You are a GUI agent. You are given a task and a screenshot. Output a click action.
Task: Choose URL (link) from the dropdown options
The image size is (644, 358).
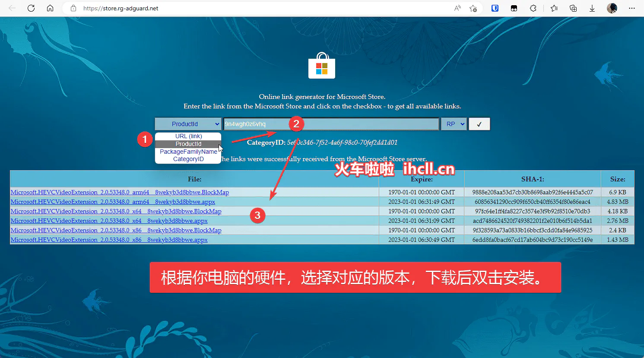point(188,136)
